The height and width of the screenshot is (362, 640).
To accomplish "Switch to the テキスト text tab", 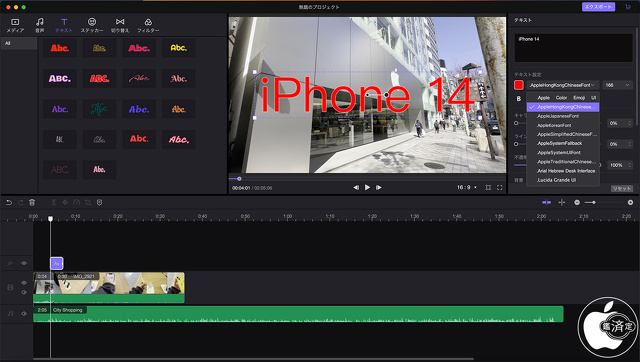I will [64, 25].
